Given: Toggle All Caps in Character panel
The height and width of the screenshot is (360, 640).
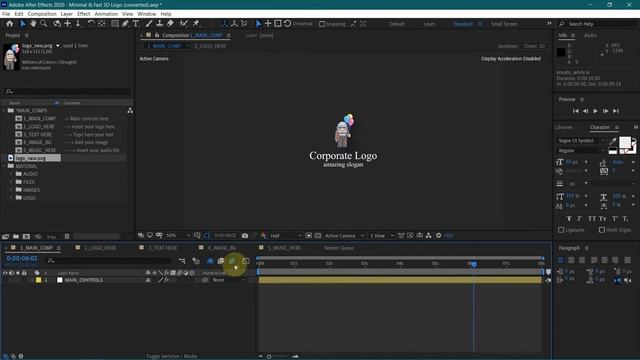Looking at the screenshot, I should point(592,219).
